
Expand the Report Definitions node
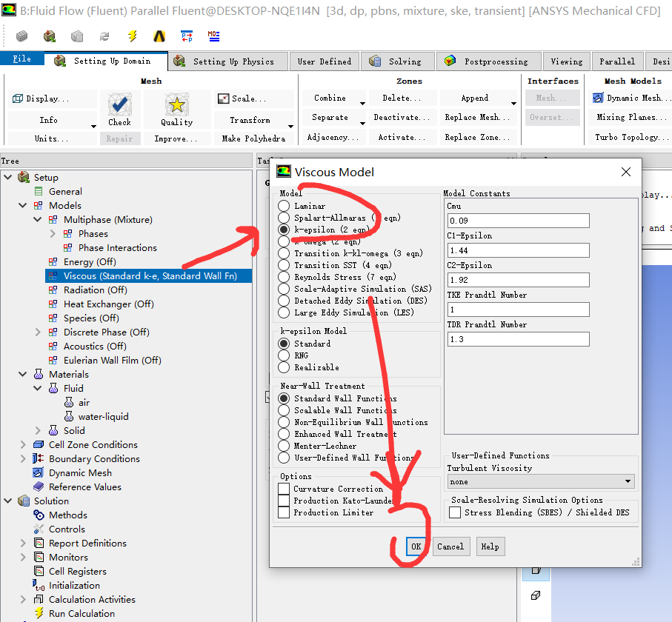coord(23,544)
